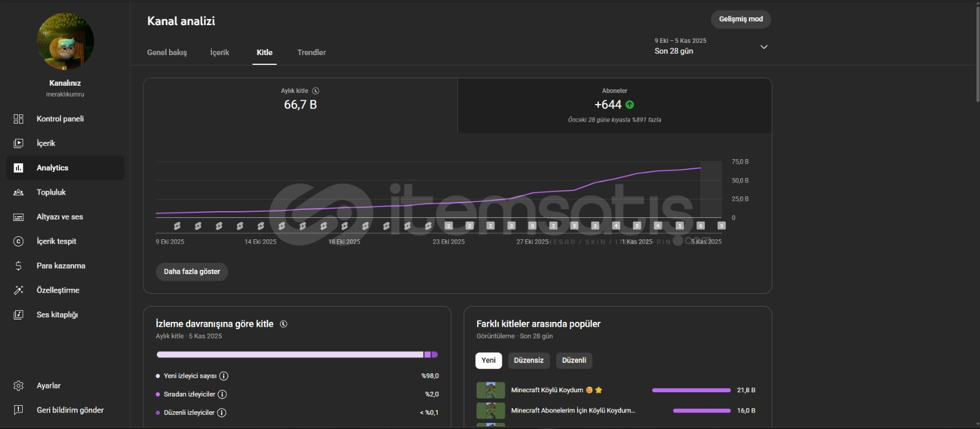Screen dimensions: 980x429
Task: Open Ses kitaplığı icon
Action: pyautogui.click(x=18, y=315)
